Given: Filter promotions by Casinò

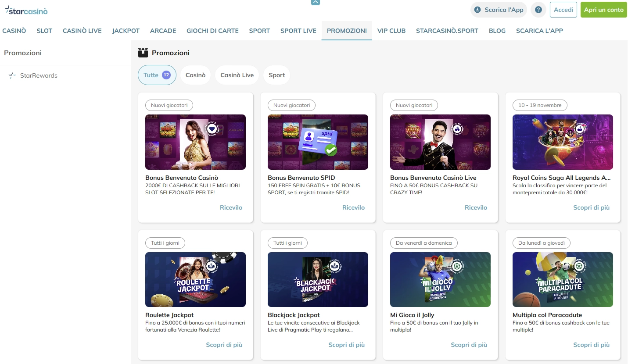Looking at the screenshot, I should click(x=195, y=75).
